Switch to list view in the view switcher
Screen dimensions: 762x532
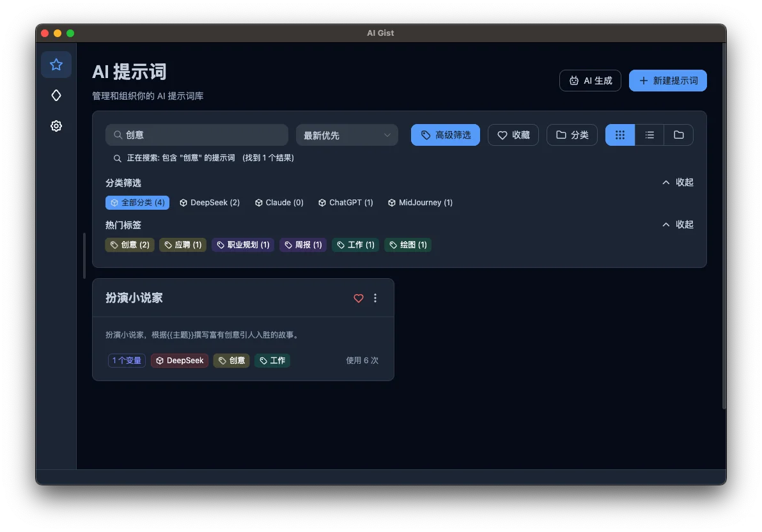click(x=649, y=135)
